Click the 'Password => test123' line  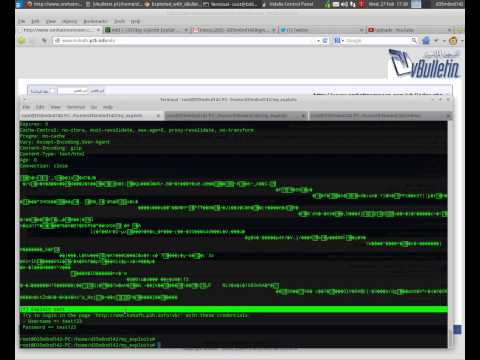click(x=49, y=327)
